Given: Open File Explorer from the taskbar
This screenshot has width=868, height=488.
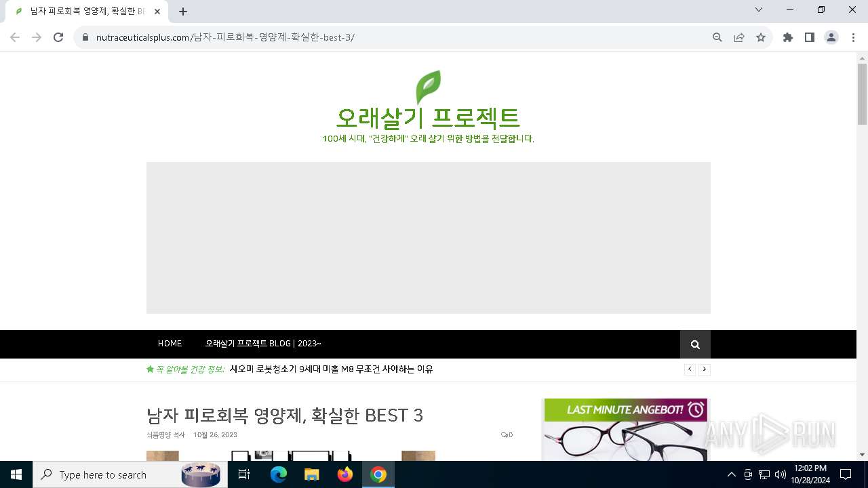Looking at the screenshot, I should pos(312,474).
